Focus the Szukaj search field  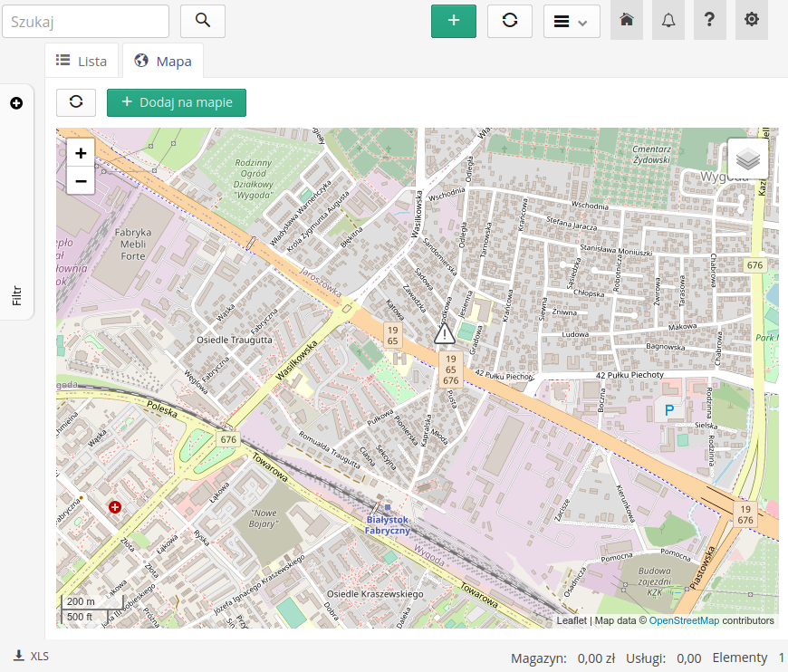point(85,21)
